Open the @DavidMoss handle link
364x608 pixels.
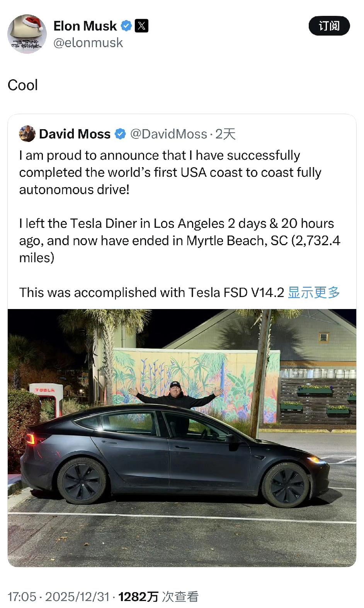click(x=169, y=134)
